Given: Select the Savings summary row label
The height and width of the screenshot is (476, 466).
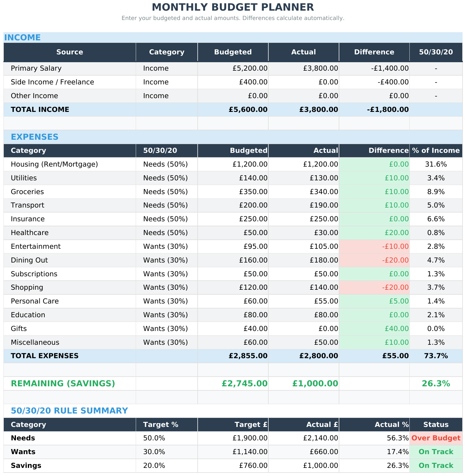Looking at the screenshot, I should (70, 466).
